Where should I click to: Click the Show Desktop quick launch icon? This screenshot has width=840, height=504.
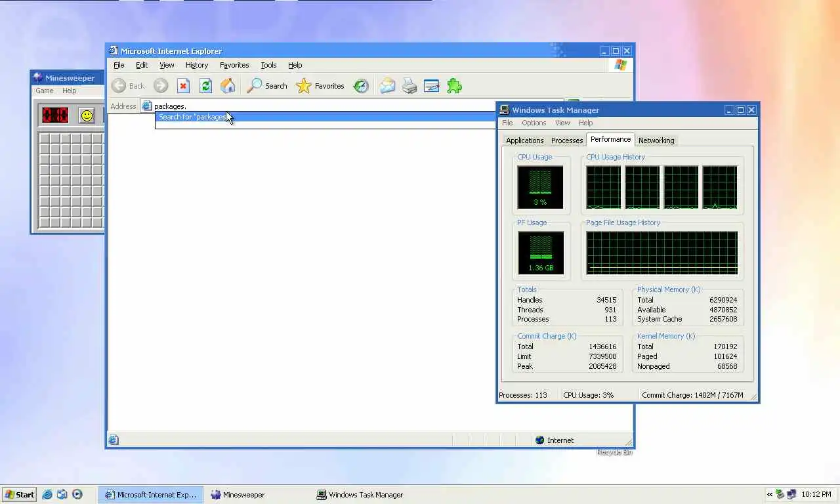click(62, 495)
